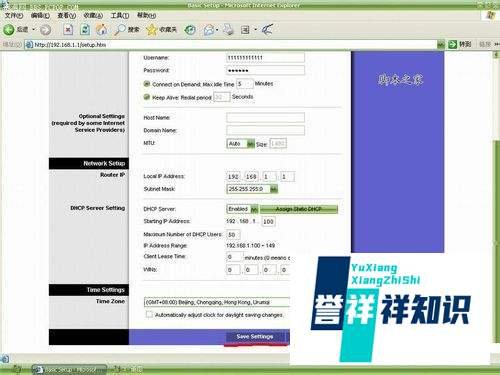The width and height of the screenshot is (500, 375).
Task: Open the DHCP Server Enabled dropdown
Action: click(x=254, y=209)
